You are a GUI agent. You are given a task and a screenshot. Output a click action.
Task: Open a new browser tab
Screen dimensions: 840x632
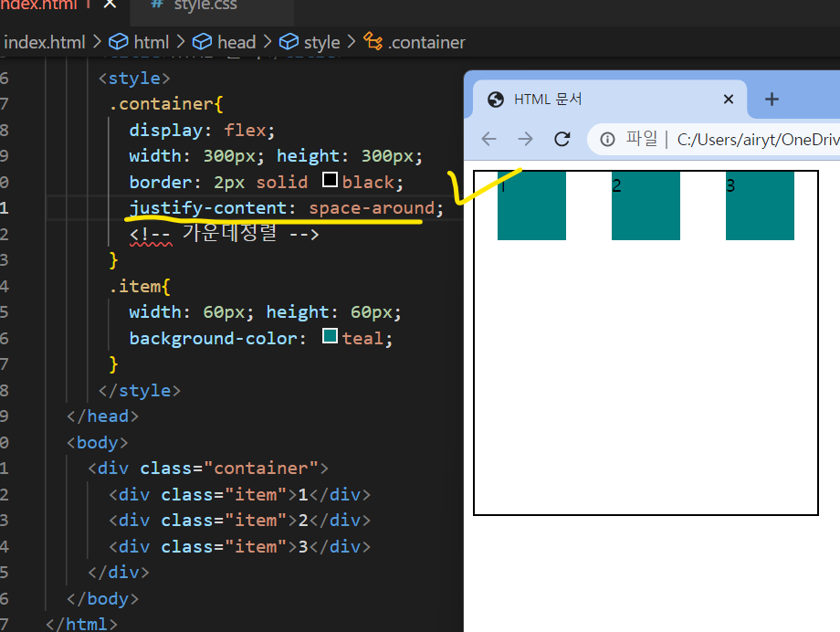772,100
